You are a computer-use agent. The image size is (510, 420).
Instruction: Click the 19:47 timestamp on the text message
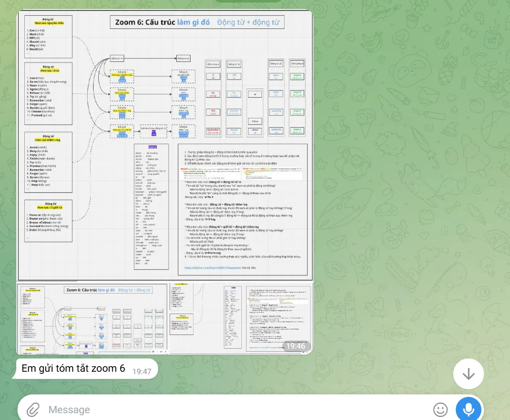(x=142, y=372)
